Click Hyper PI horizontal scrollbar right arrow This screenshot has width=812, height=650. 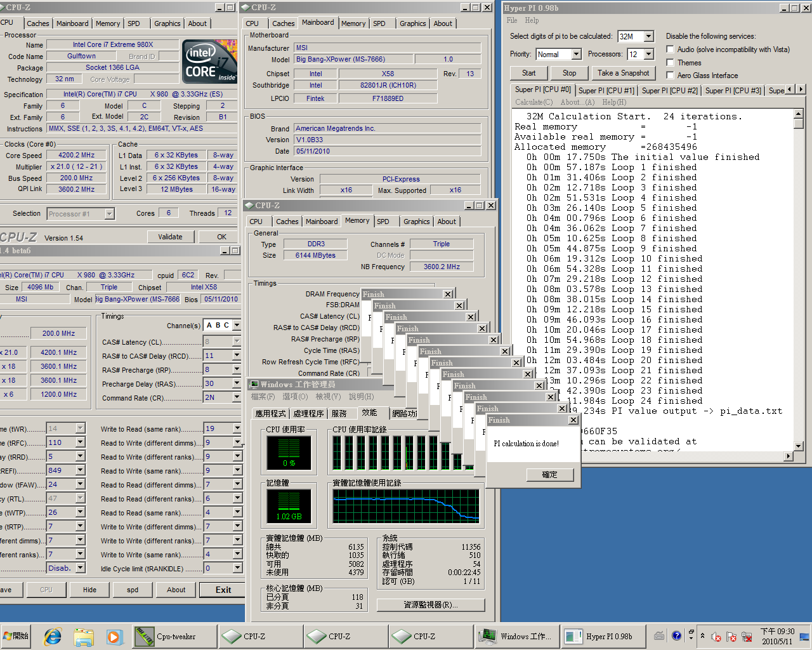point(789,456)
